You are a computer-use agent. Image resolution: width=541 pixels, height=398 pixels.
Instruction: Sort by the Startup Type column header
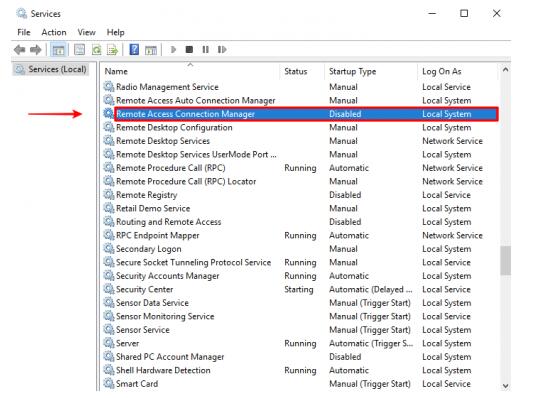point(371,71)
